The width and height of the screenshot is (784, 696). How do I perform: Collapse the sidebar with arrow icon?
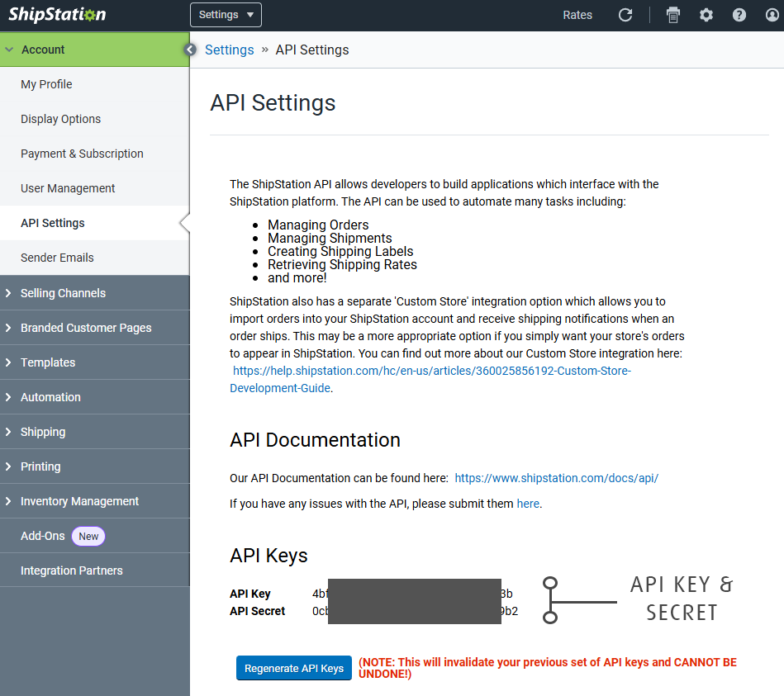click(x=189, y=50)
